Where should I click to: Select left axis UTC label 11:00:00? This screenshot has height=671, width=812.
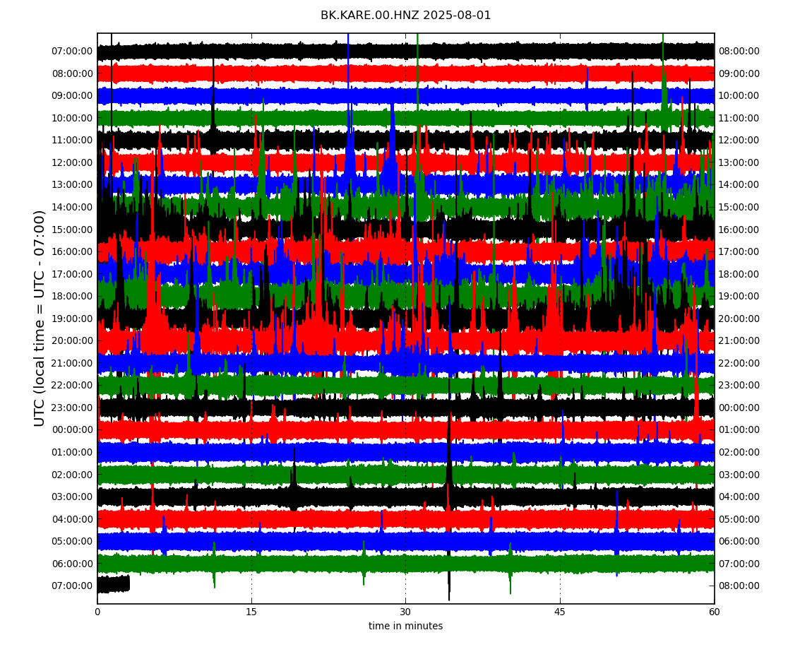73,141
